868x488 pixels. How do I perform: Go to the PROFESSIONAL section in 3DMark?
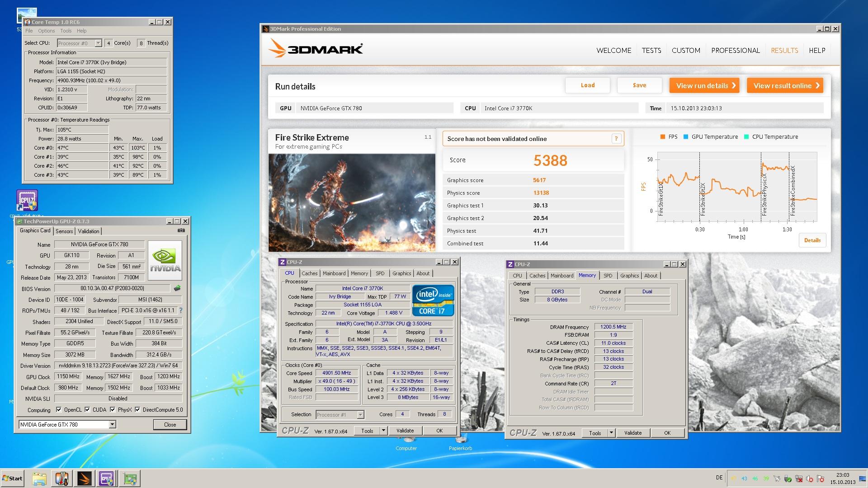click(x=736, y=50)
